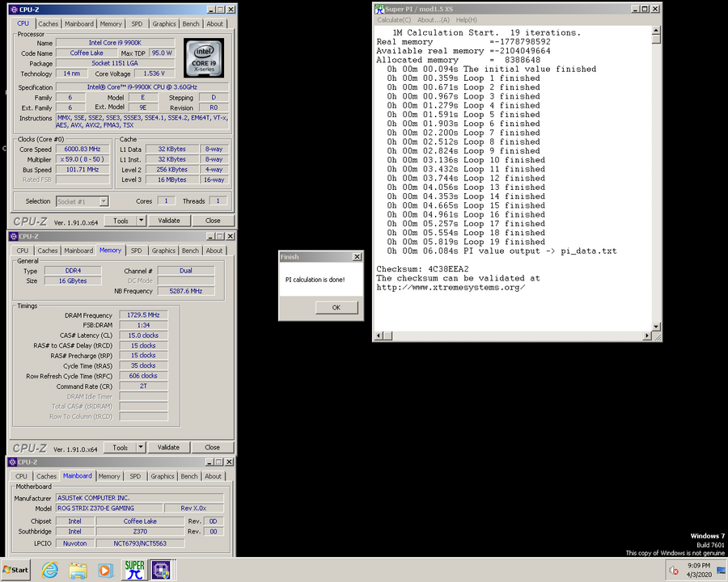The height and width of the screenshot is (582, 728).
Task: Click the Checksum: 4C38EEA2 line
Action: click(x=422, y=269)
